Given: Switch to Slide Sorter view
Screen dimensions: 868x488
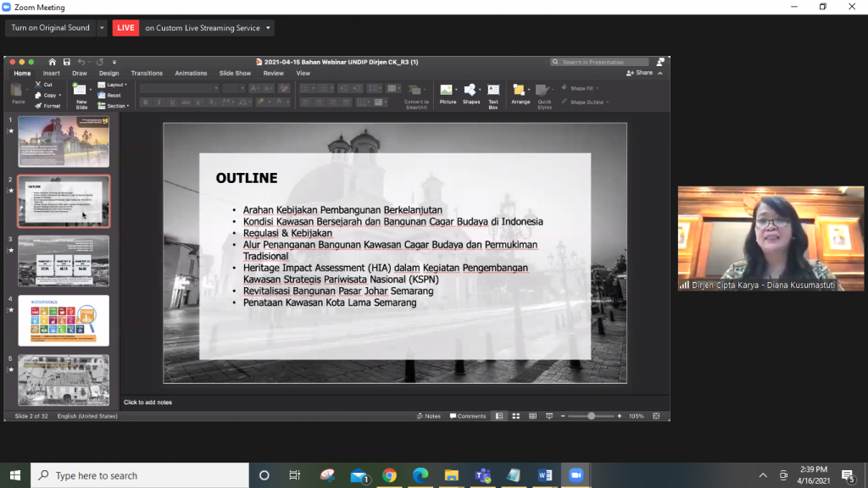Looking at the screenshot, I should [515, 416].
